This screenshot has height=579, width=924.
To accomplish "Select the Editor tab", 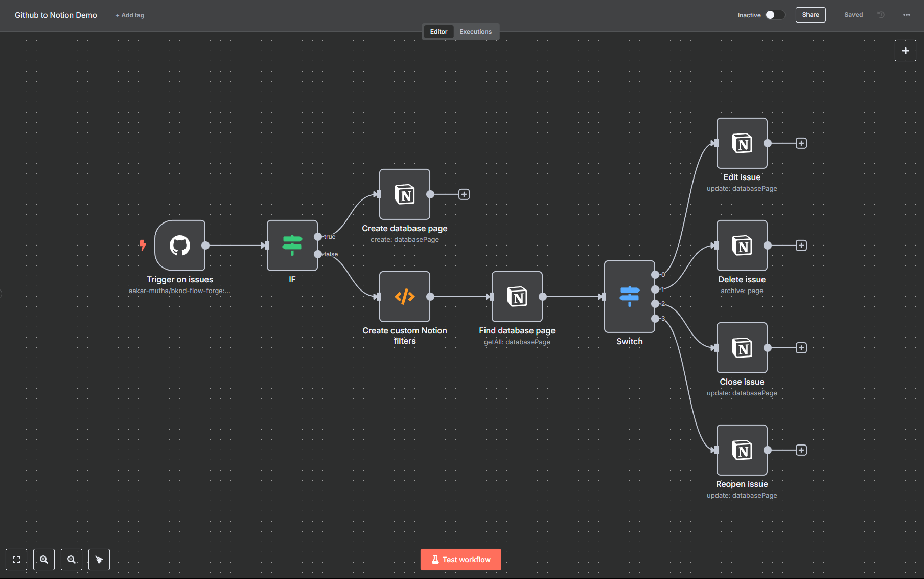I will coord(438,31).
